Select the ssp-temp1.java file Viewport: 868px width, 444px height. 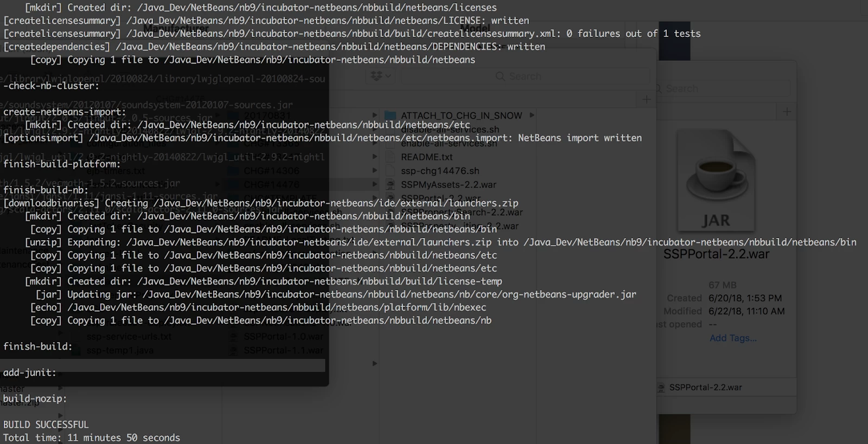tap(119, 350)
